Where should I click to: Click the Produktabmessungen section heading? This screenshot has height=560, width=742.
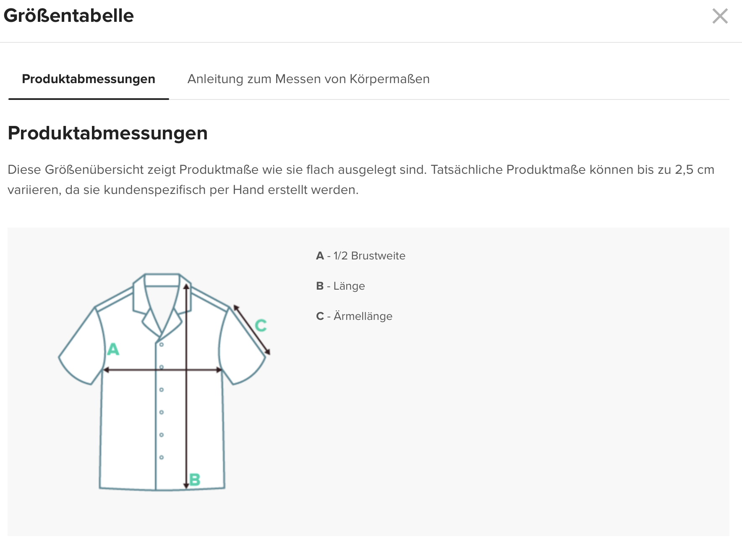108,133
